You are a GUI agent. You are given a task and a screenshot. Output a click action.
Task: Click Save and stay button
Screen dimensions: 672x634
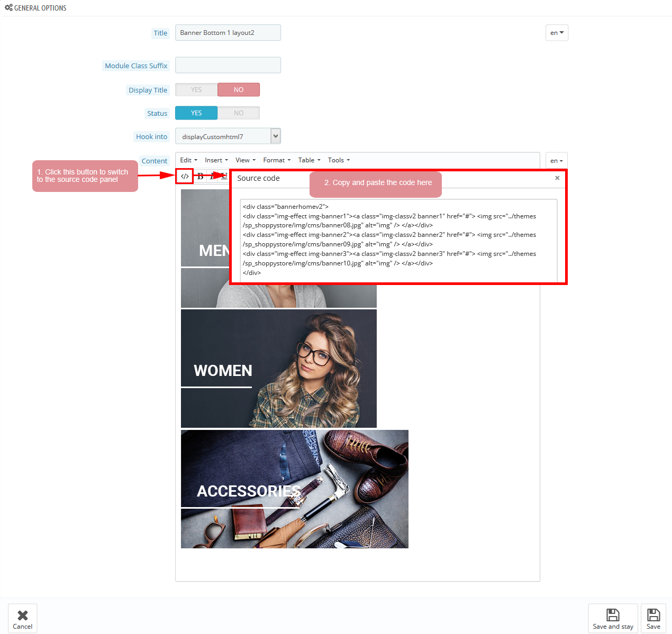[613, 618]
